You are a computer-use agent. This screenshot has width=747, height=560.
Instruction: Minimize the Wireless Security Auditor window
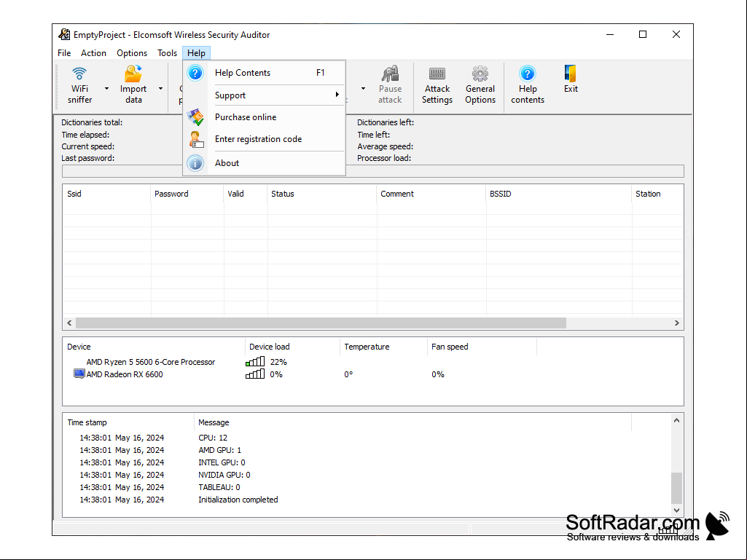(610, 34)
